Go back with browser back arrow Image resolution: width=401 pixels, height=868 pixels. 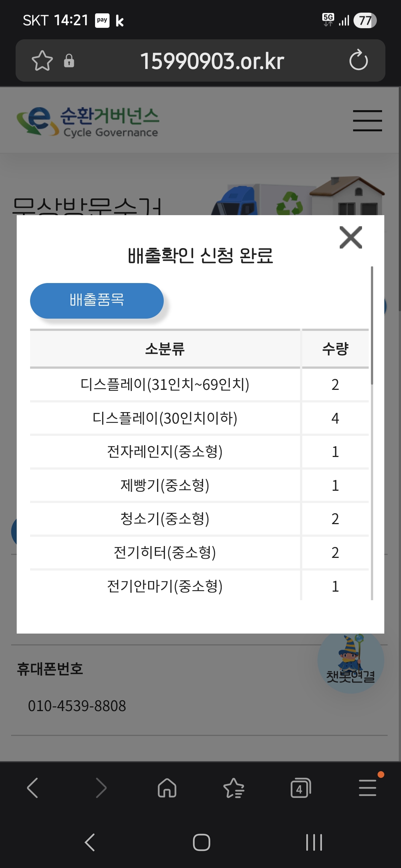(x=33, y=788)
